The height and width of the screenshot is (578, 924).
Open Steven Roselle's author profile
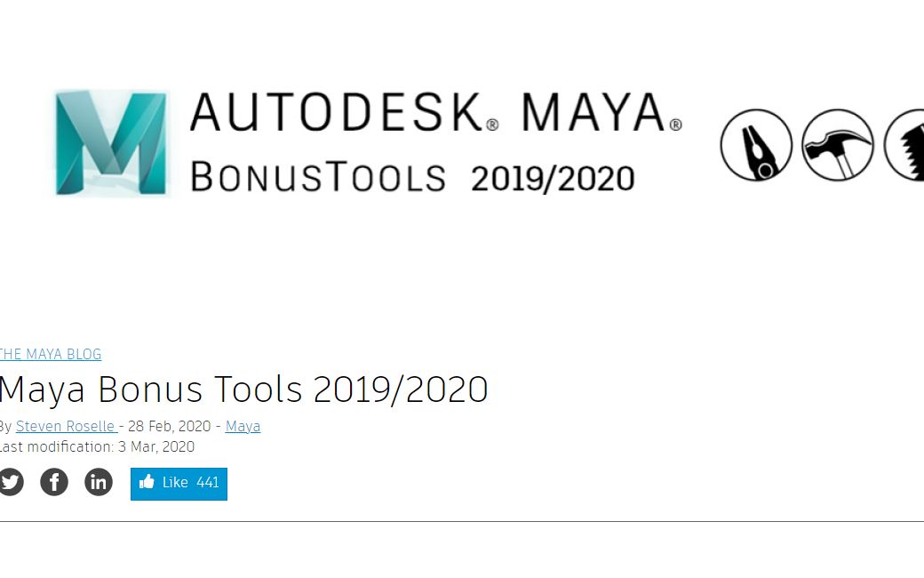(x=66, y=426)
